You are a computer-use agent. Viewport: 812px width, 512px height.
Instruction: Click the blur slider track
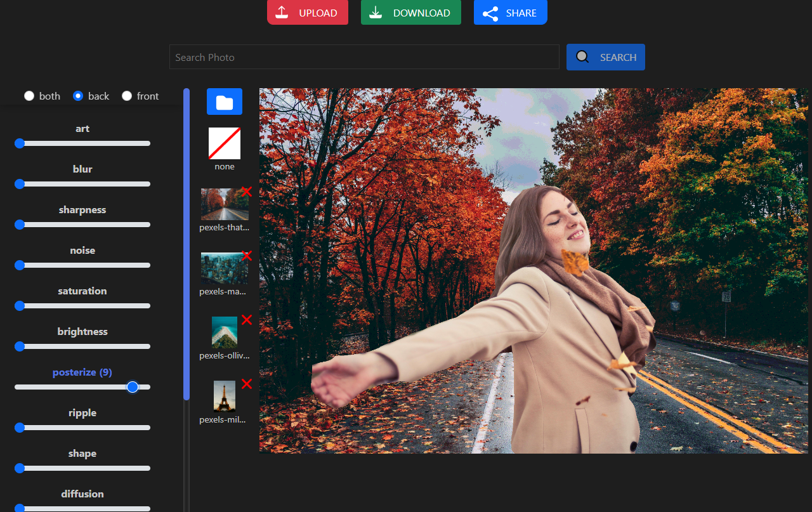[82, 184]
